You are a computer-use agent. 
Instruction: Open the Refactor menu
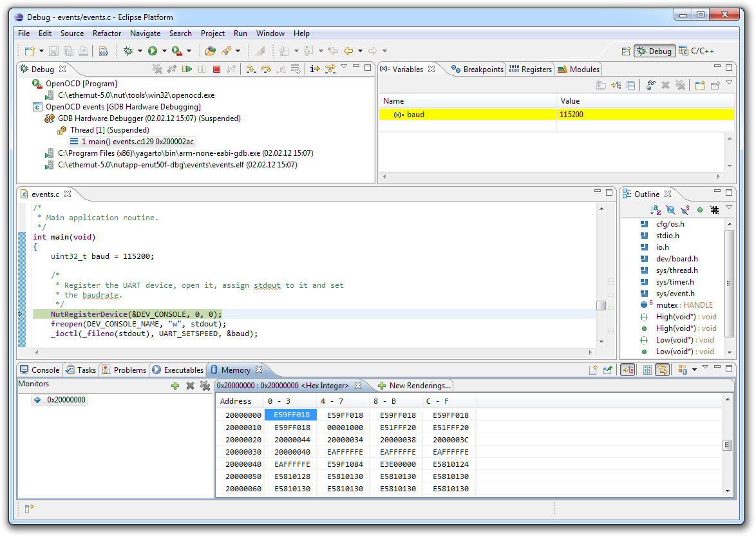pos(106,33)
